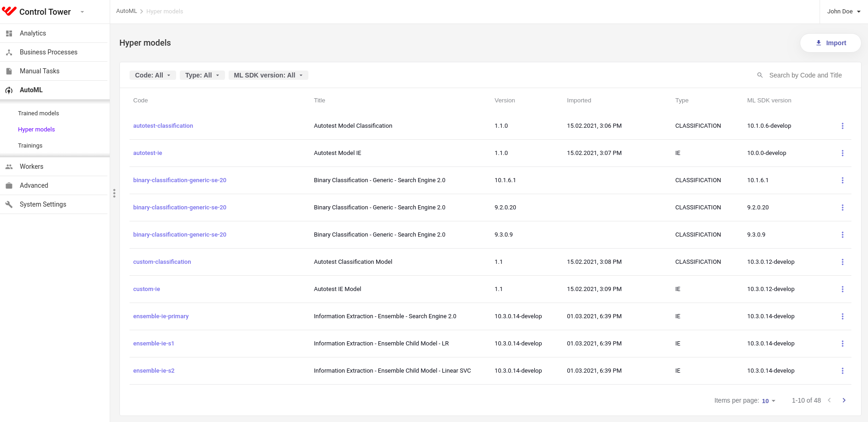Open row menu for ensemble-ie-s1

click(x=843, y=344)
